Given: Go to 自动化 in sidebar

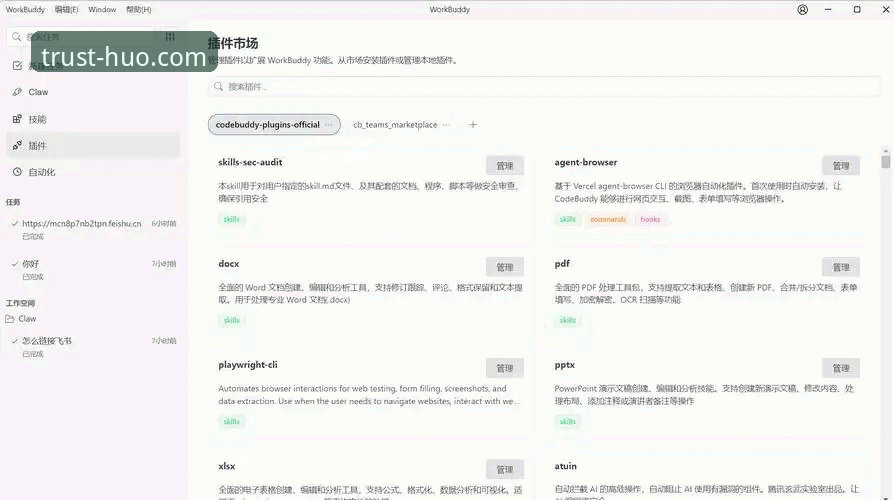Looking at the screenshot, I should pos(93,172).
